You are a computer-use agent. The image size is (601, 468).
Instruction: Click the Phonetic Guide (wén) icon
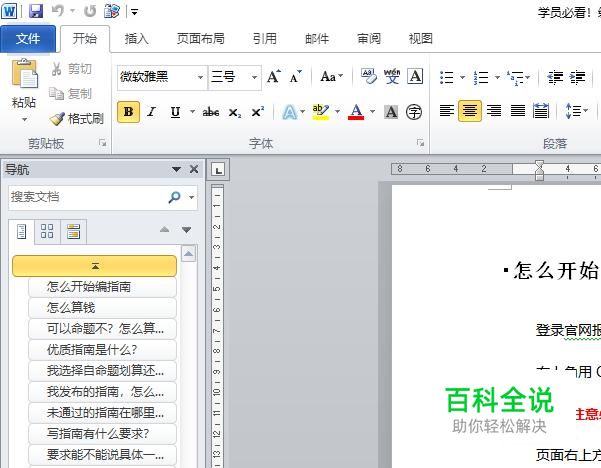(x=391, y=76)
